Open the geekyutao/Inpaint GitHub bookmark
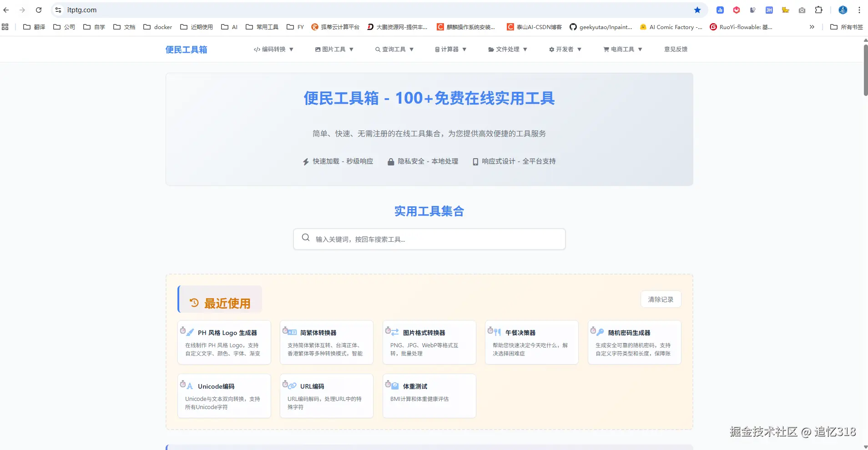 pyautogui.click(x=601, y=27)
